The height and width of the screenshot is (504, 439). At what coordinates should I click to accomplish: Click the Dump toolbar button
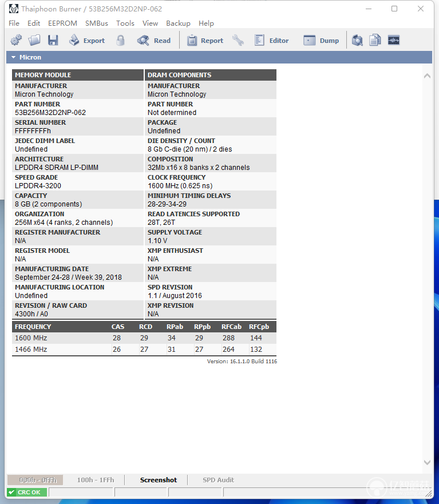click(321, 41)
